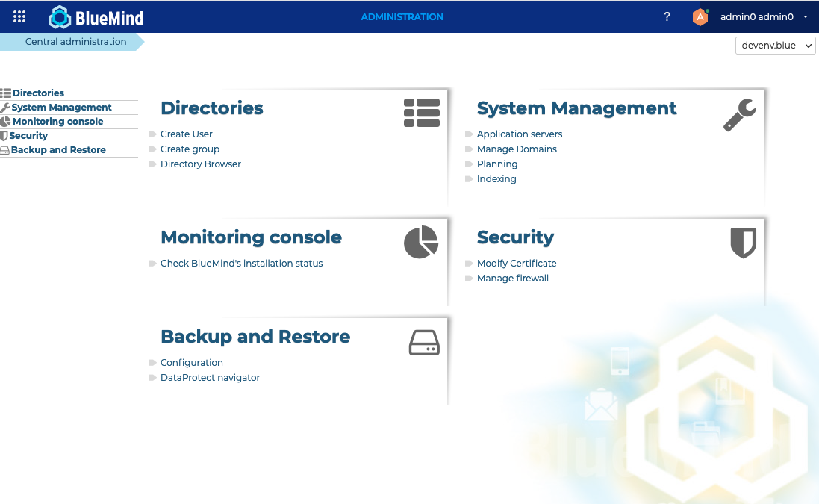Open Backup and Restore in the sidebar
819x504 pixels.
[x=58, y=150]
